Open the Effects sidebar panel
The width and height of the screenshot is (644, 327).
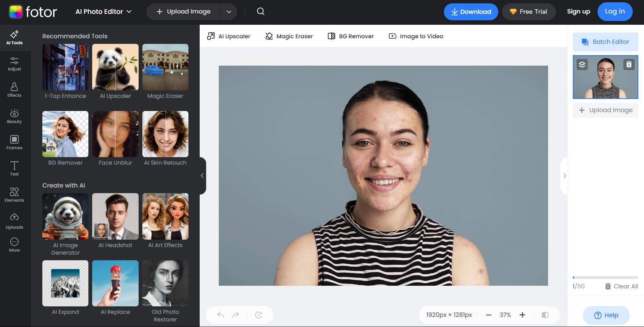[14, 90]
